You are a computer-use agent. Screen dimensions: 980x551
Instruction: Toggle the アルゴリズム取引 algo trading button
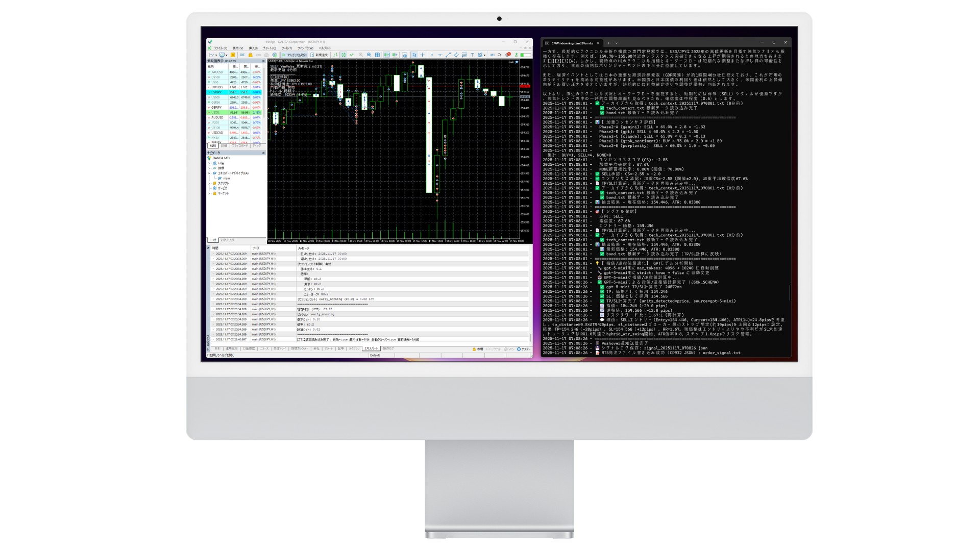pos(294,55)
